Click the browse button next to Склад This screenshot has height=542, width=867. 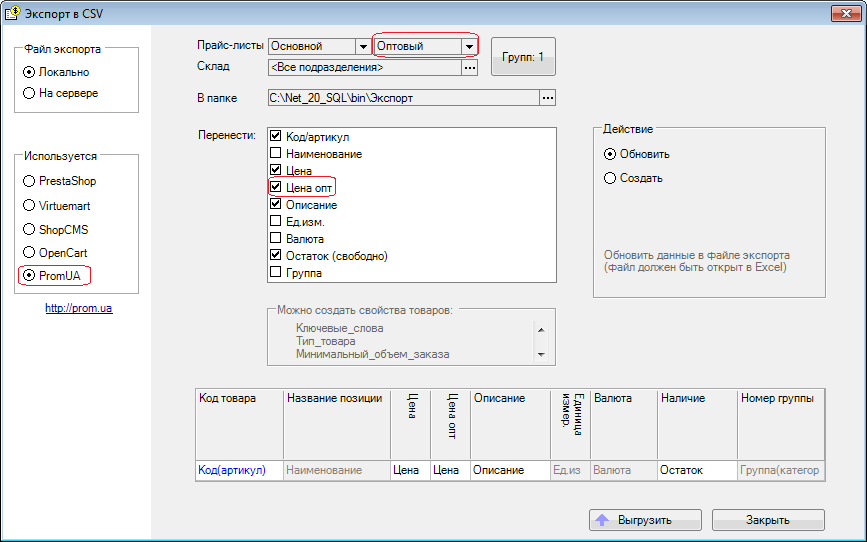(x=468, y=68)
